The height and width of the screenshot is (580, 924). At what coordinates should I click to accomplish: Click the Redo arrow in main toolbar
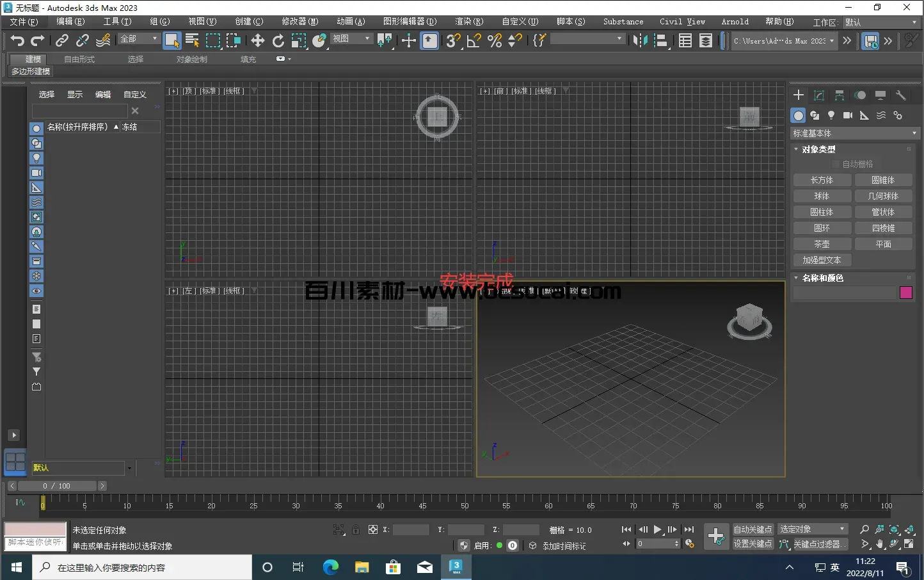coord(38,40)
